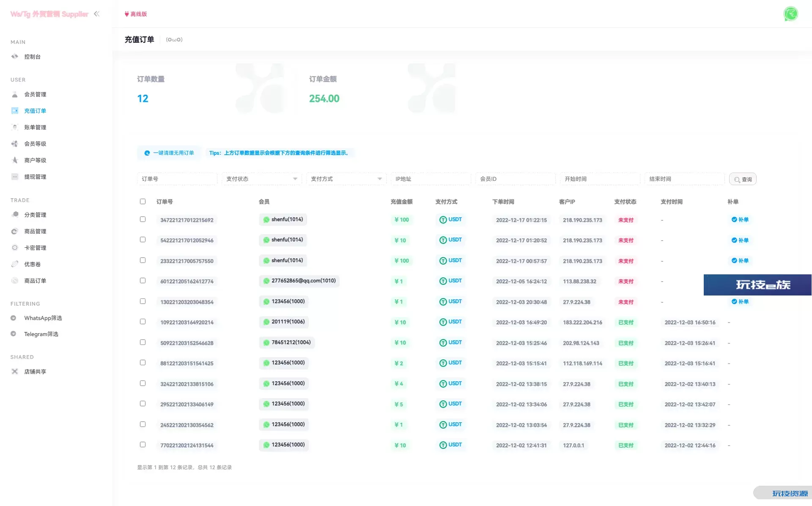Check the box for order 770221202124131544
The height and width of the screenshot is (506, 812).
tap(143, 445)
